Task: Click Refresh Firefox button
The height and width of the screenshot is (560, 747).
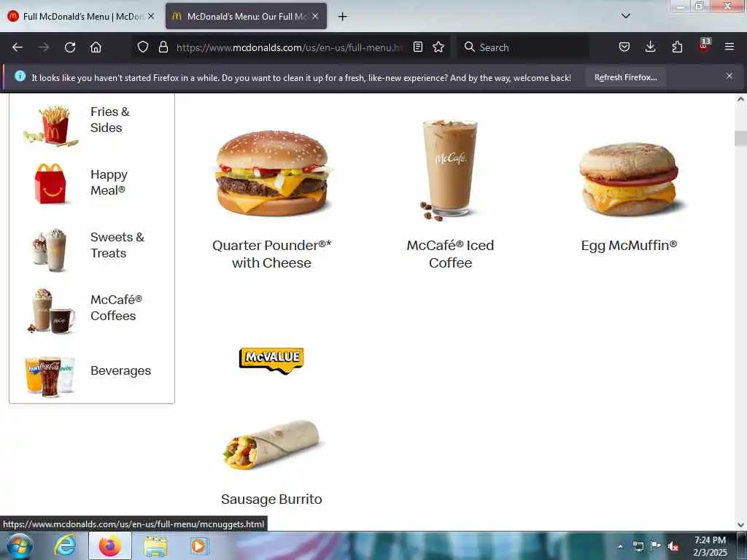Action: (x=625, y=77)
